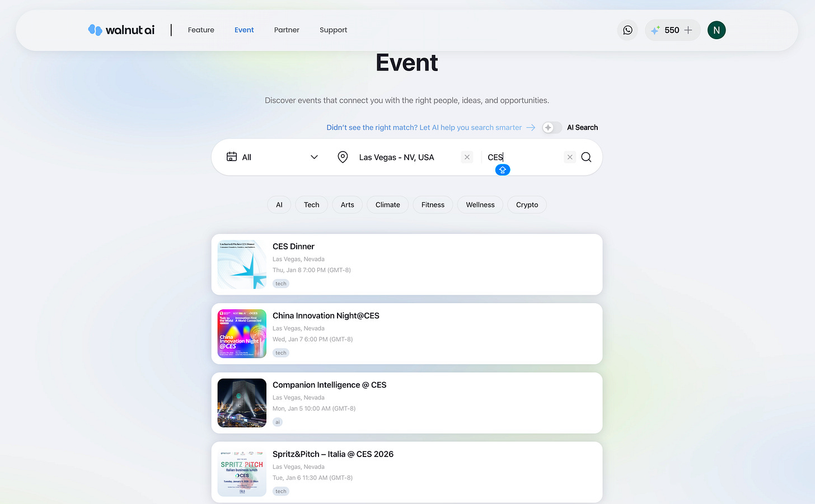Open China Innovation Night@CES event title
815x504 pixels.
point(326,315)
